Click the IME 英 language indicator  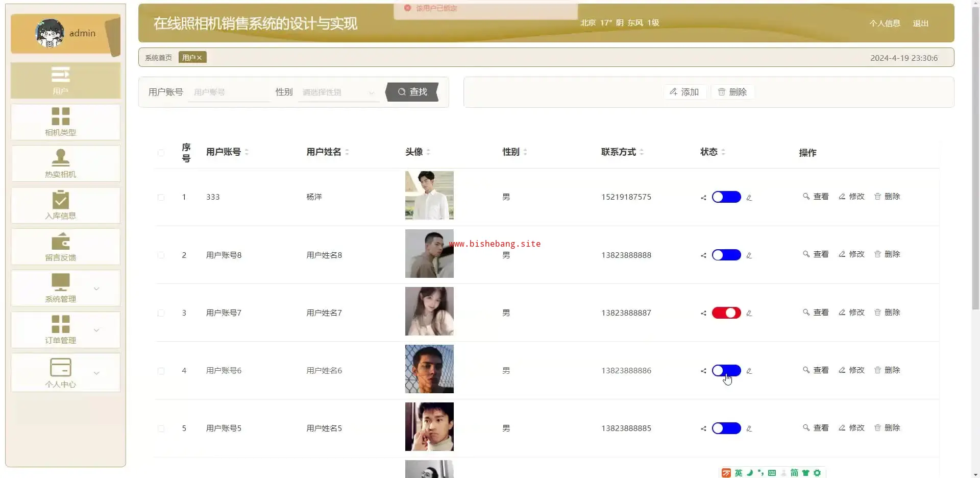click(739, 473)
